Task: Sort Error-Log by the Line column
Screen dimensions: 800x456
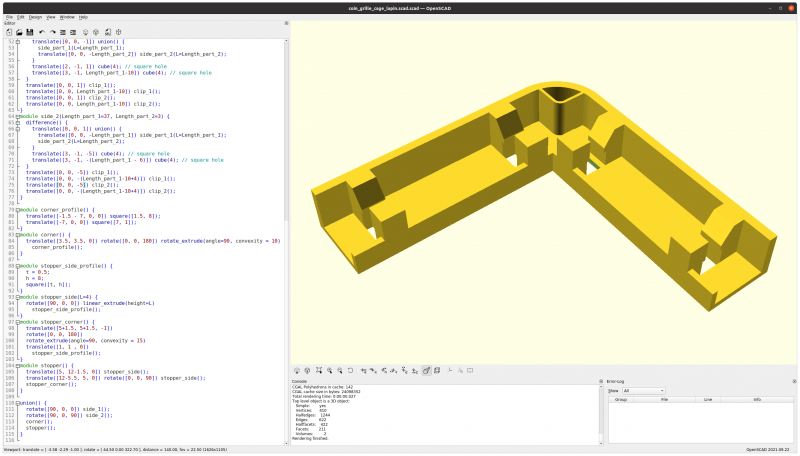Action: (708, 400)
